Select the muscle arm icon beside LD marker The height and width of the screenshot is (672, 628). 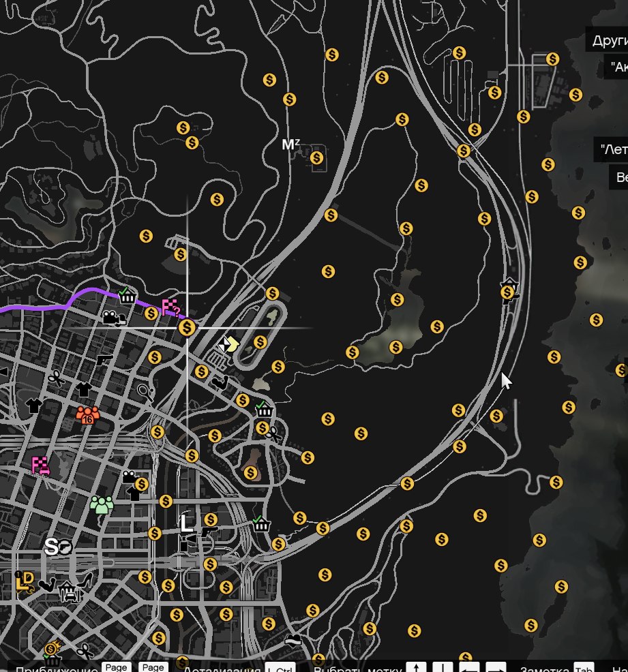(47, 585)
